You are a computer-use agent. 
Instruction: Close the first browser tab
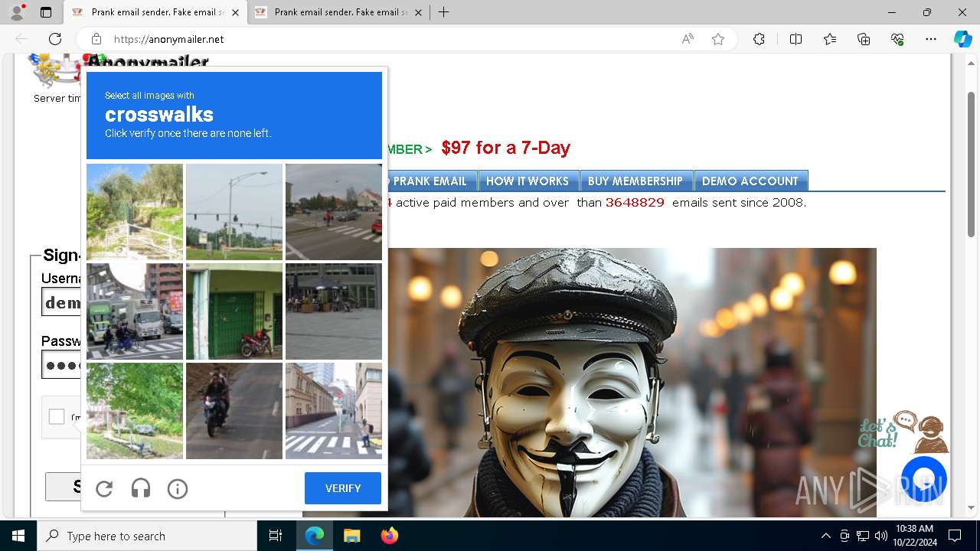[x=235, y=12]
